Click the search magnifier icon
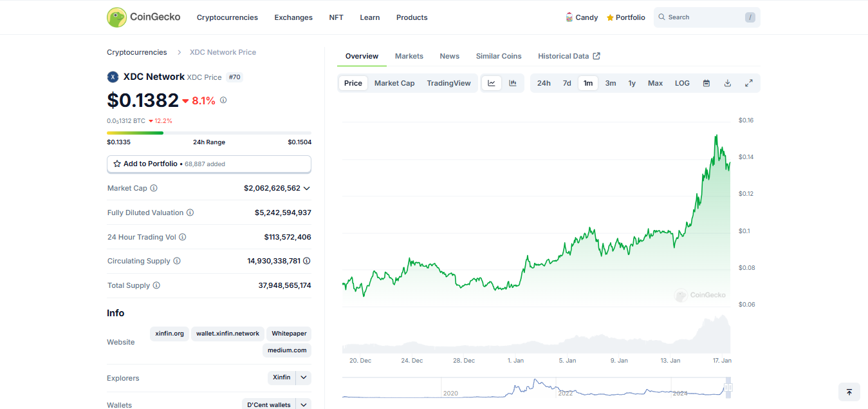Screen dimensions: 868x409 point(661,17)
